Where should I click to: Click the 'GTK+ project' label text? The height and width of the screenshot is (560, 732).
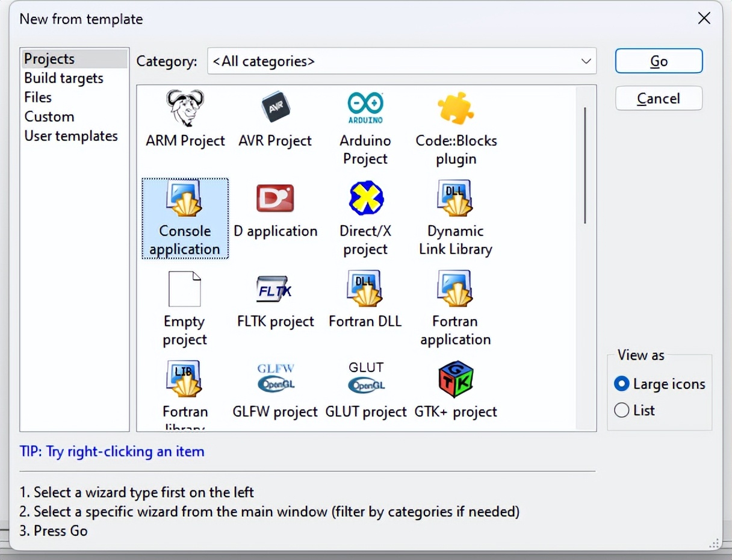pyautogui.click(x=456, y=412)
